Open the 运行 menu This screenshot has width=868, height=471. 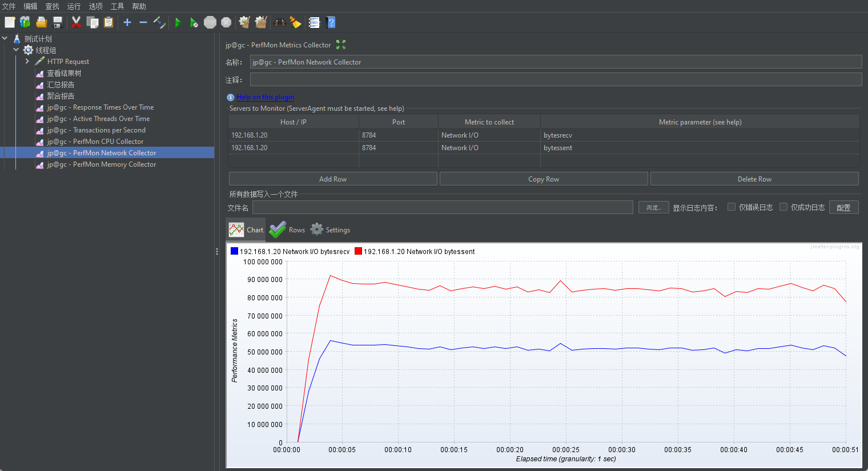pyautogui.click(x=74, y=6)
